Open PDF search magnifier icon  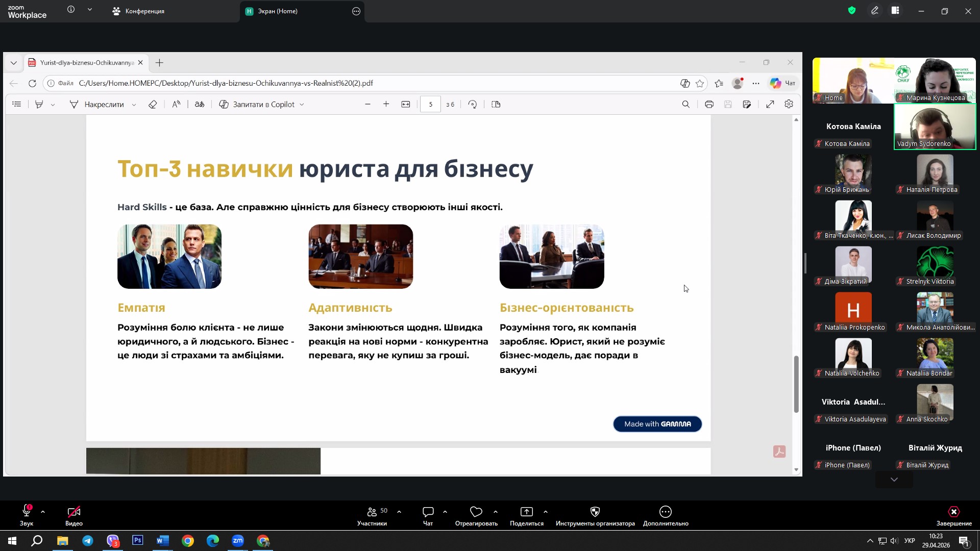click(685, 104)
